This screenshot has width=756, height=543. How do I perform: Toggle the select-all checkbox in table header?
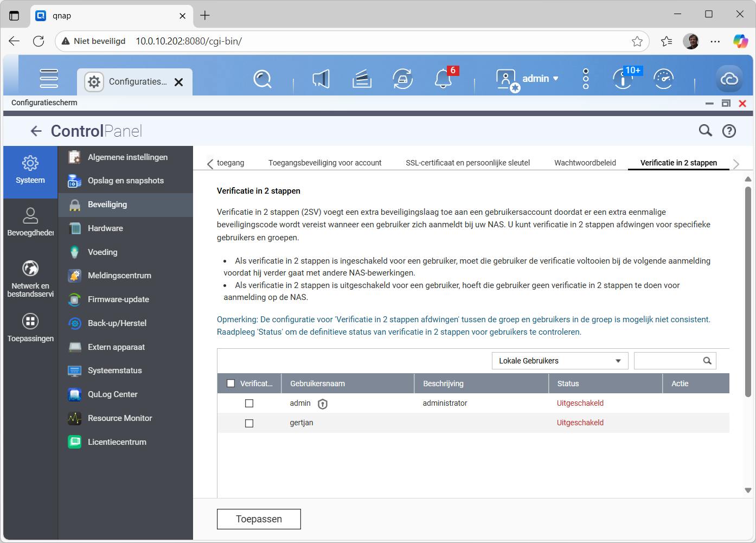coord(230,384)
